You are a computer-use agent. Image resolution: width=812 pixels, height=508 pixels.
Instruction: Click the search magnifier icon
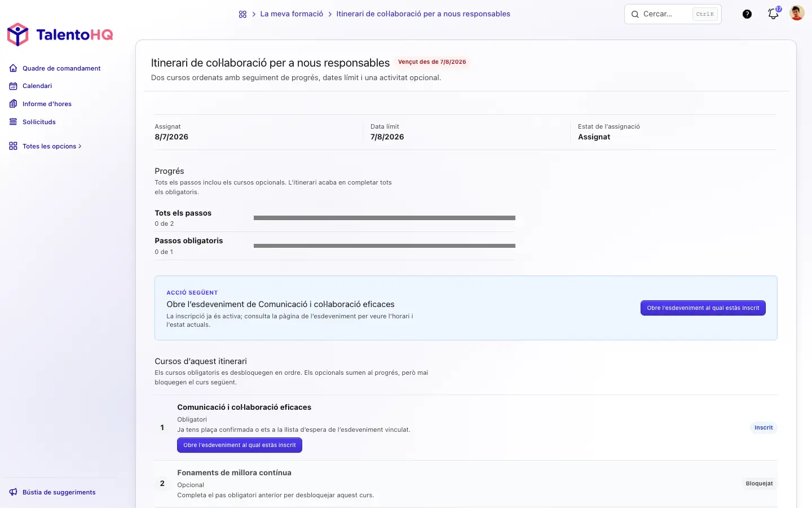click(635, 14)
